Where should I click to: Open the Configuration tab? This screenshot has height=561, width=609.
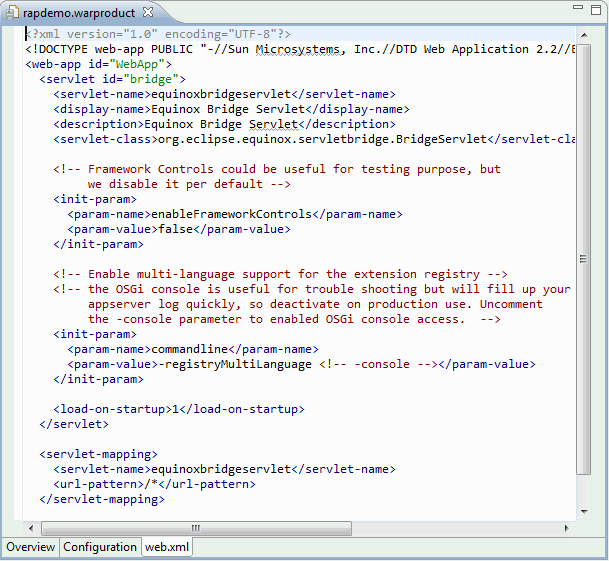pos(100,547)
